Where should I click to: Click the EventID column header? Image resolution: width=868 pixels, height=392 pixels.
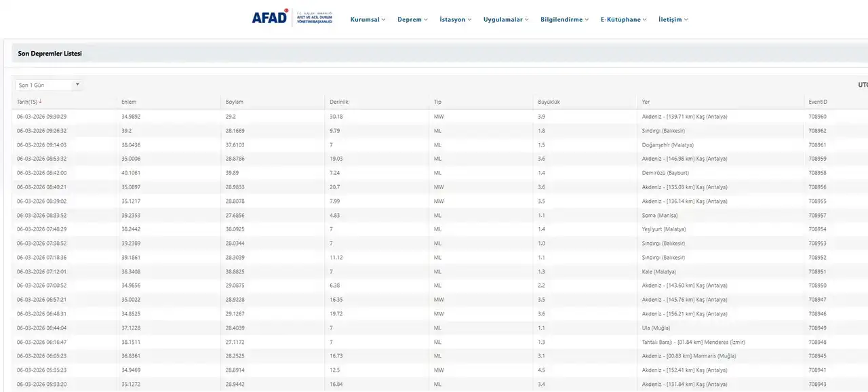[x=817, y=101]
